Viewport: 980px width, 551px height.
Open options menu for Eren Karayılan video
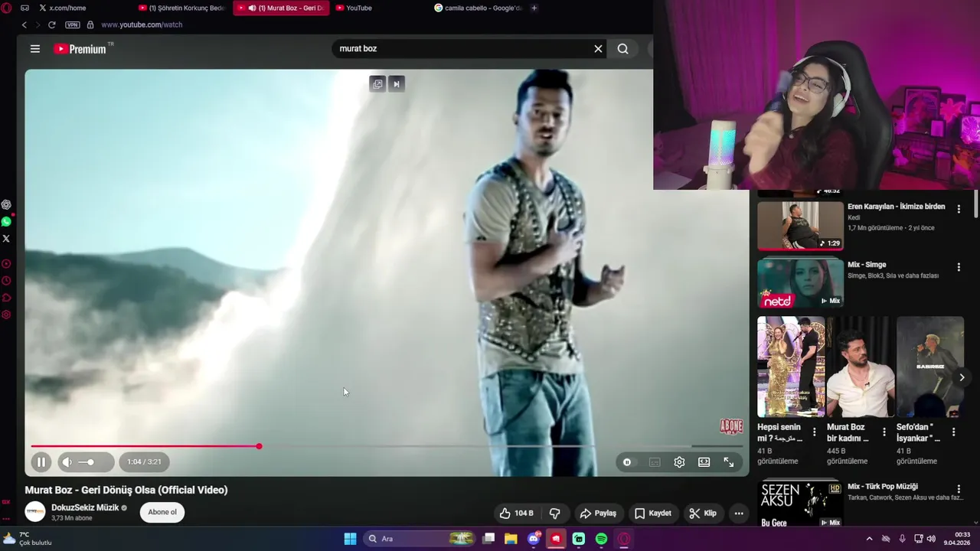[x=959, y=209]
